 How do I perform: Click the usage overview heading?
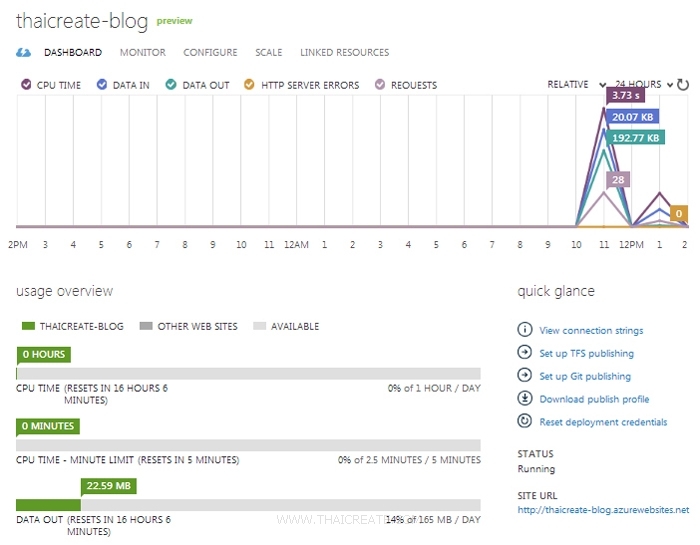tap(64, 291)
